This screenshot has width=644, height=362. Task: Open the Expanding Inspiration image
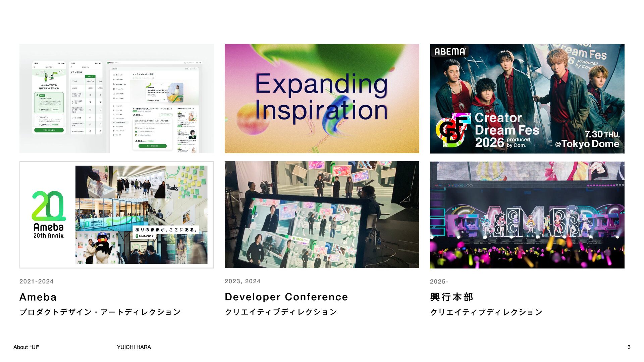[x=322, y=99]
